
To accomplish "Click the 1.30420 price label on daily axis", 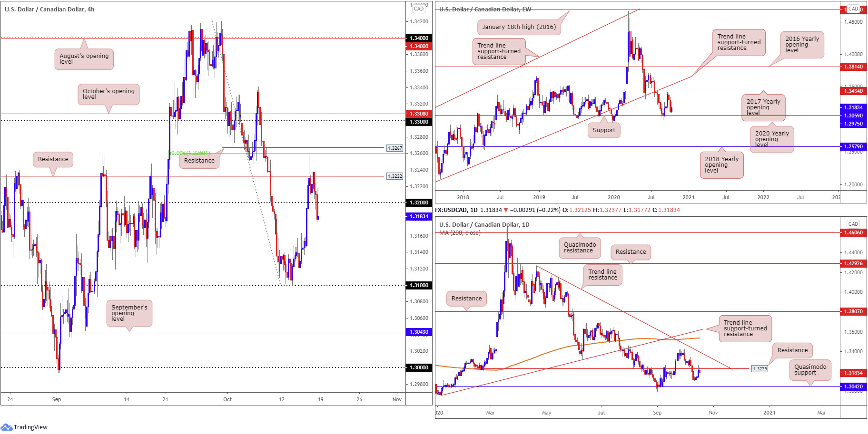I will tap(853, 386).
